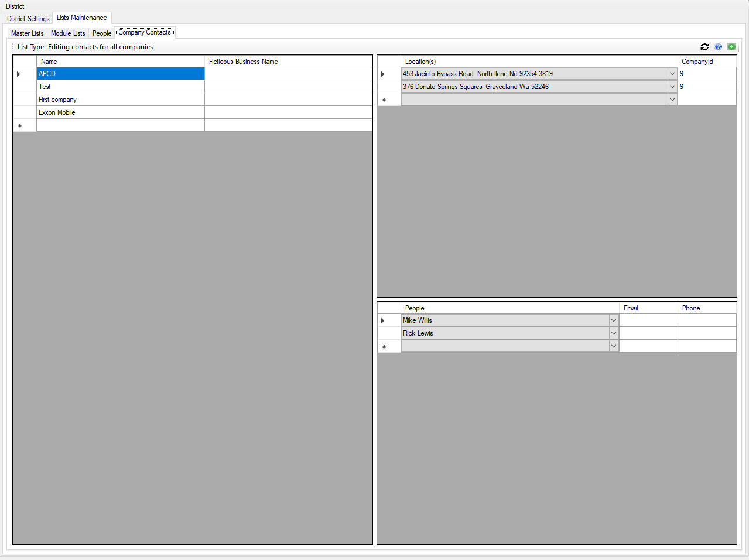
Task: Click the refresh icon in the toolbar
Action: coord(704,47)
